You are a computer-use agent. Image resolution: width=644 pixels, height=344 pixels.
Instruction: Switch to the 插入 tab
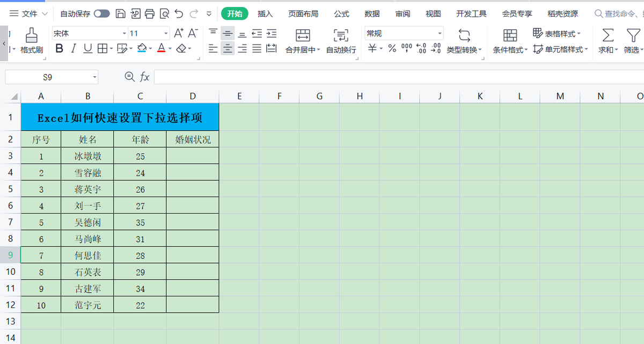265,14
